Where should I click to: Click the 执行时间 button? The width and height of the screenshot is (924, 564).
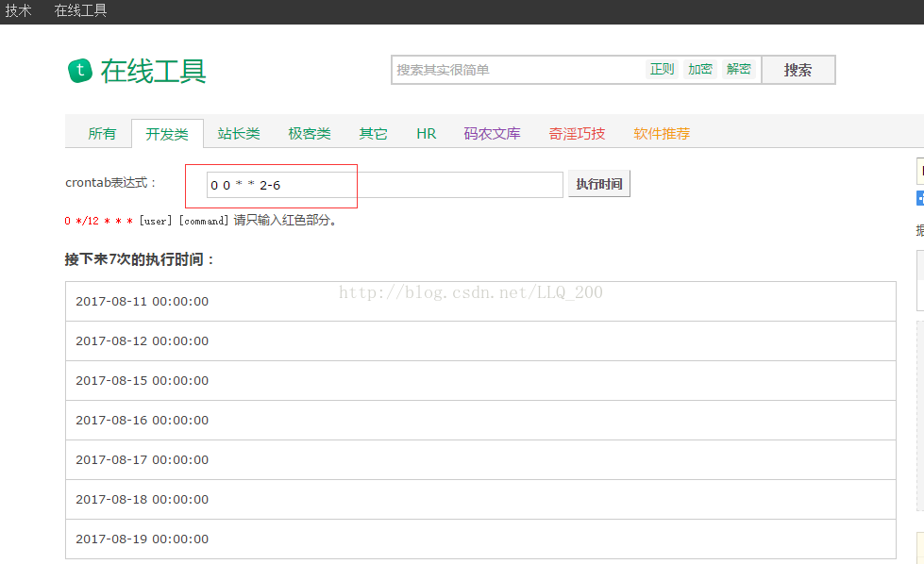[x=599, y=184]
